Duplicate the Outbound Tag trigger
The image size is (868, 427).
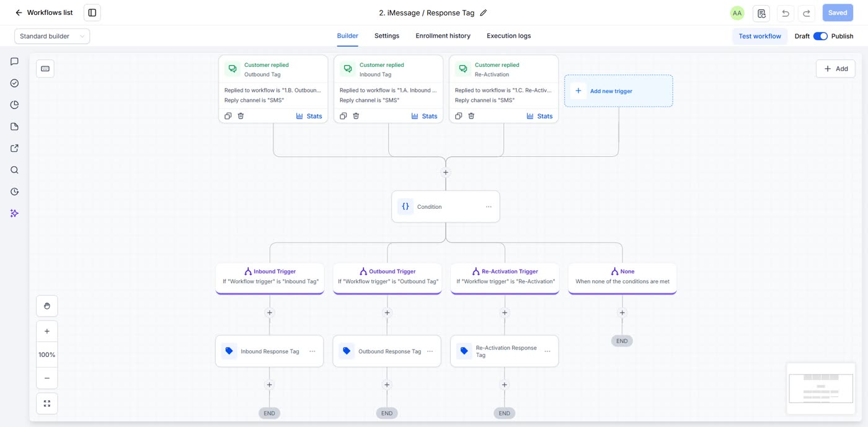pyautogui.click(x=228, y=116)
